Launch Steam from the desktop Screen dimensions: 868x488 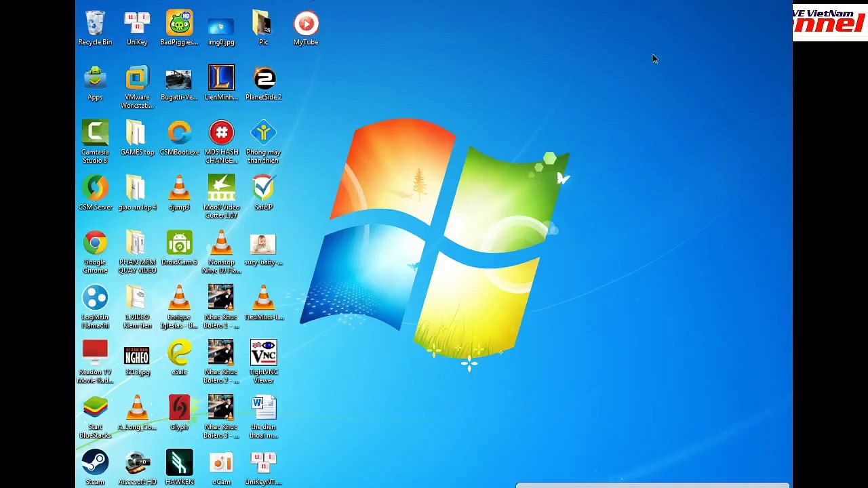pyautogui.click(x=95, y=467)
